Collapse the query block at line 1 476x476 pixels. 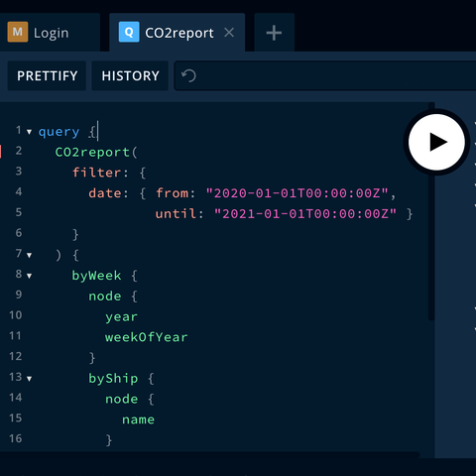29,132
